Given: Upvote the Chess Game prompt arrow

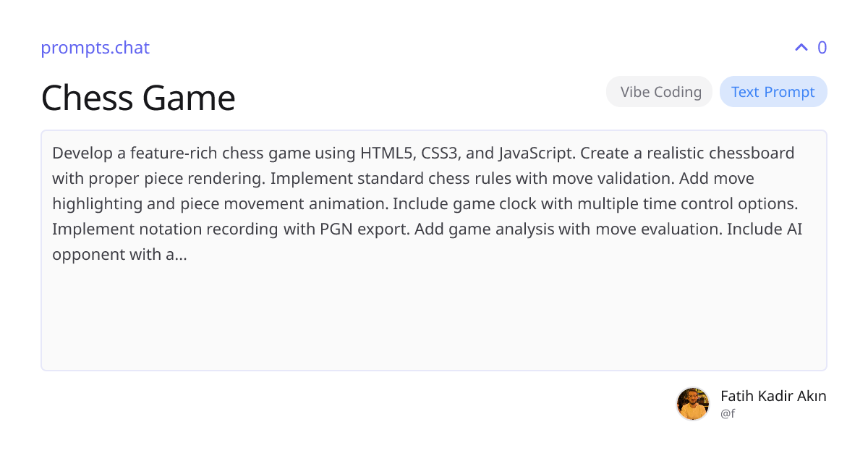Looking at the screenshot, I should (x=801, y=48).
